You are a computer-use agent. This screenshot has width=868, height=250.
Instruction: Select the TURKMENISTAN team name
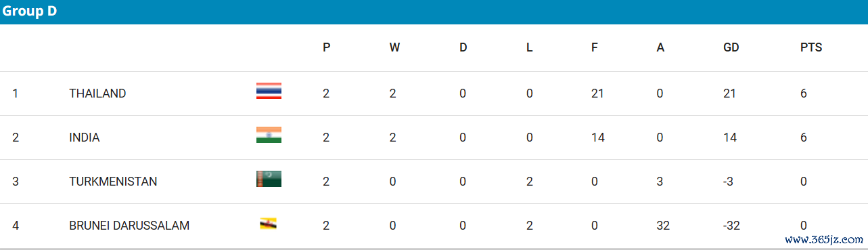(x=113, y=182)
